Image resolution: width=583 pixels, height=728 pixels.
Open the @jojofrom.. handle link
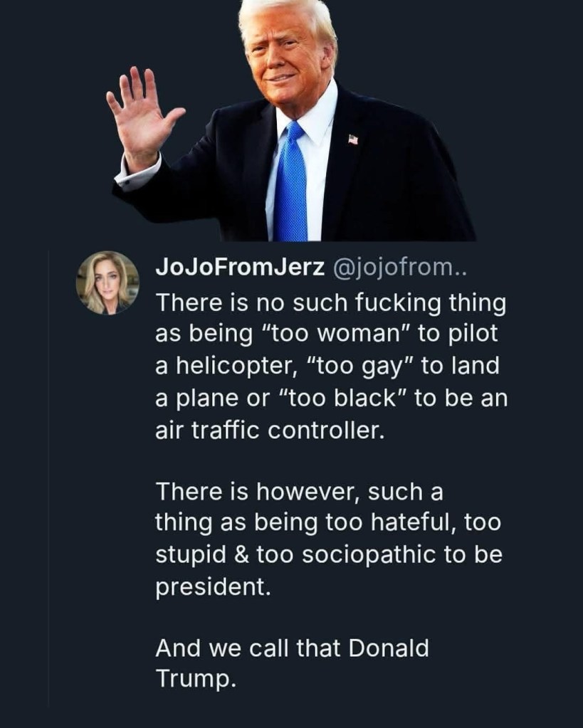[x=397, y=268]
